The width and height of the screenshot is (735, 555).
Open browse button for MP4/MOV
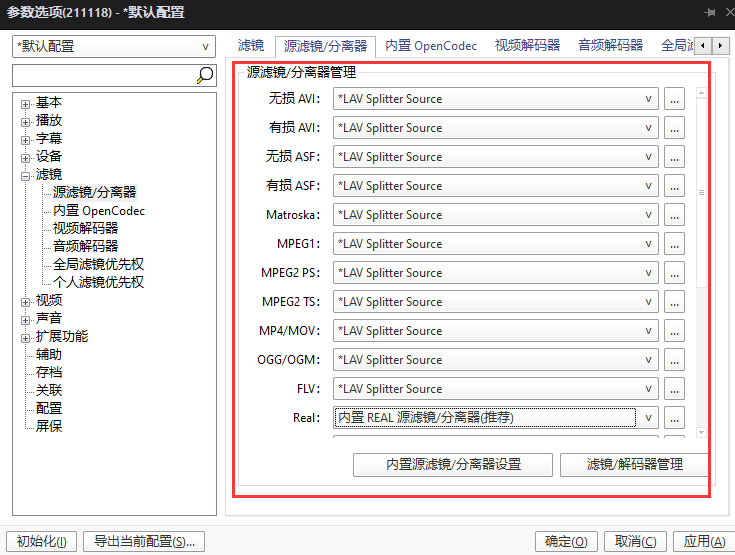pos(675,331)
